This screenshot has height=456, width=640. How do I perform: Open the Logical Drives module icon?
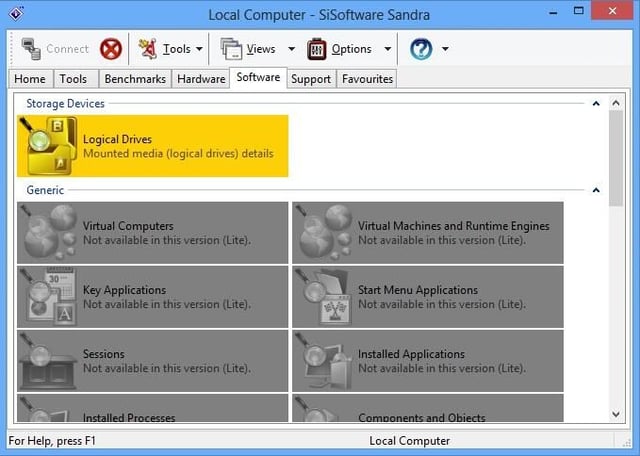(49, 146)
